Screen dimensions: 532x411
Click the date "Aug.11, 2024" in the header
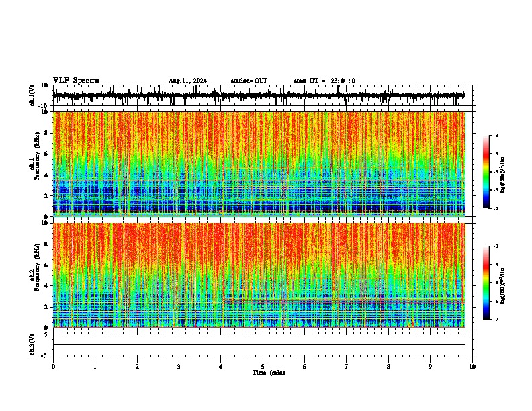coord(187,81)
